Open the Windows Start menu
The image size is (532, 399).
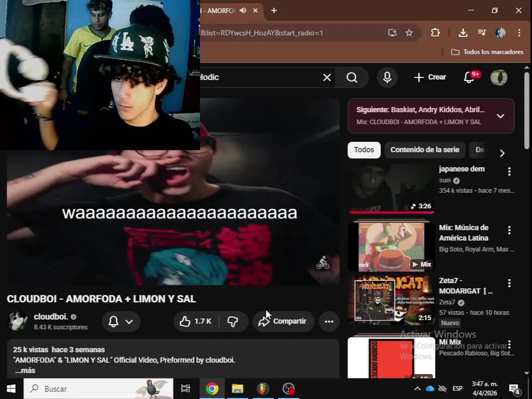pos(11,388)
